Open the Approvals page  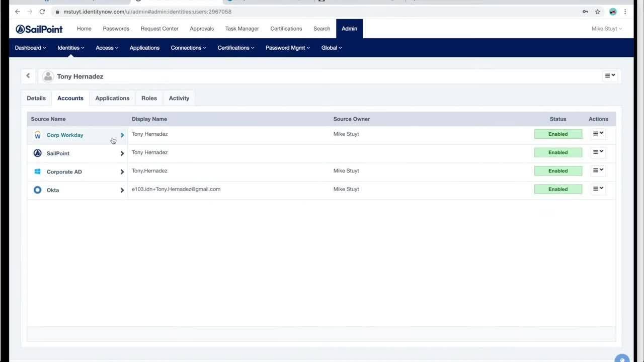click(202, 29)
